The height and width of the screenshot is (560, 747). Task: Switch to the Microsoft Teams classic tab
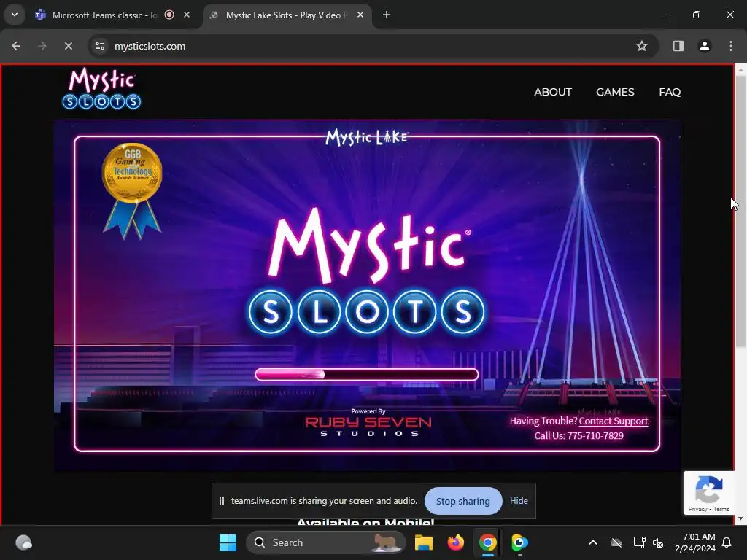[x=104, y=15]
